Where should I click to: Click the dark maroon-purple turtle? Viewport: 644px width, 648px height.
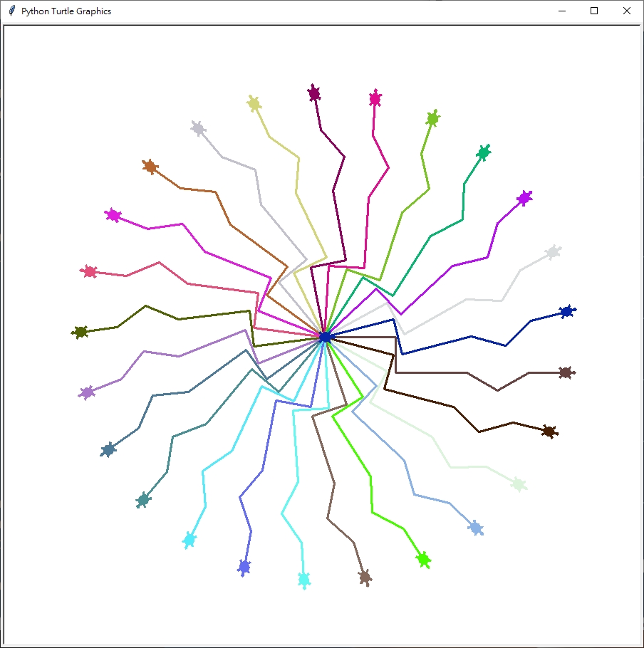314,93
